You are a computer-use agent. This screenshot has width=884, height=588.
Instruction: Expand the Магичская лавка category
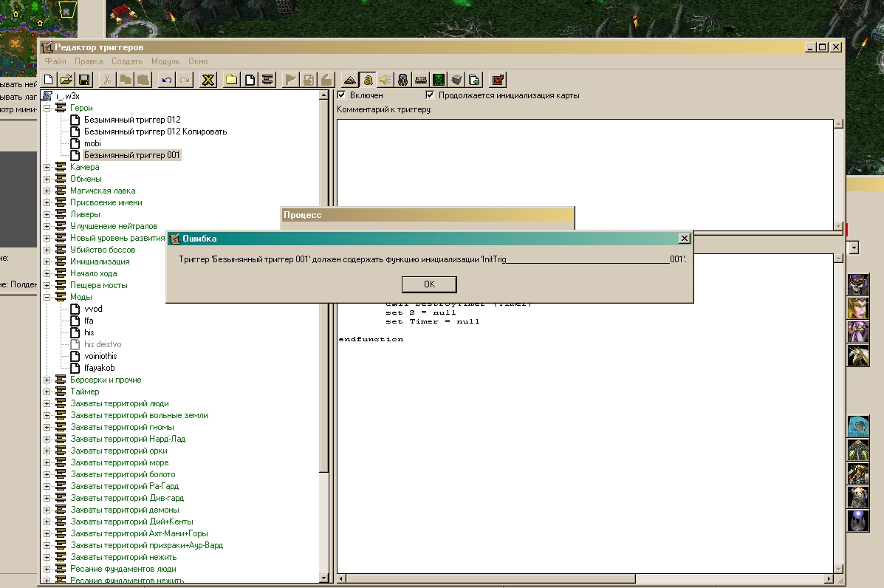pyautogui.click(x=47, y=191)
